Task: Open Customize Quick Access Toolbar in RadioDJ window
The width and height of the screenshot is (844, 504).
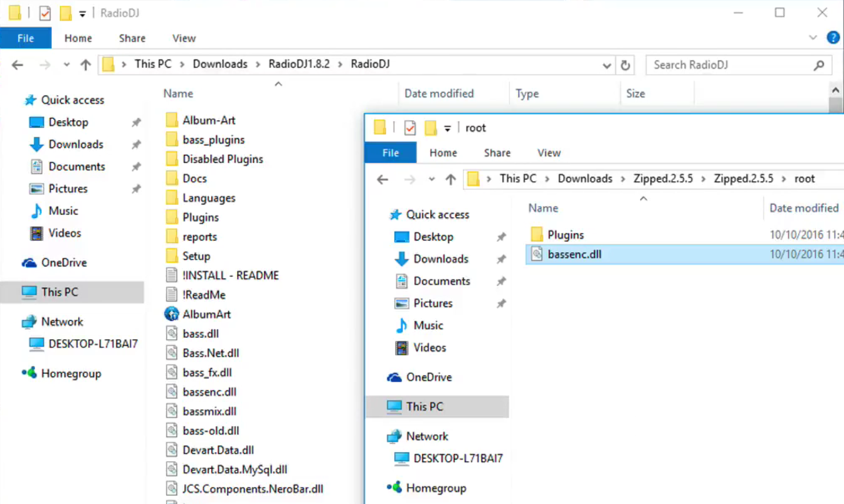Action: (x=82, y=14)
